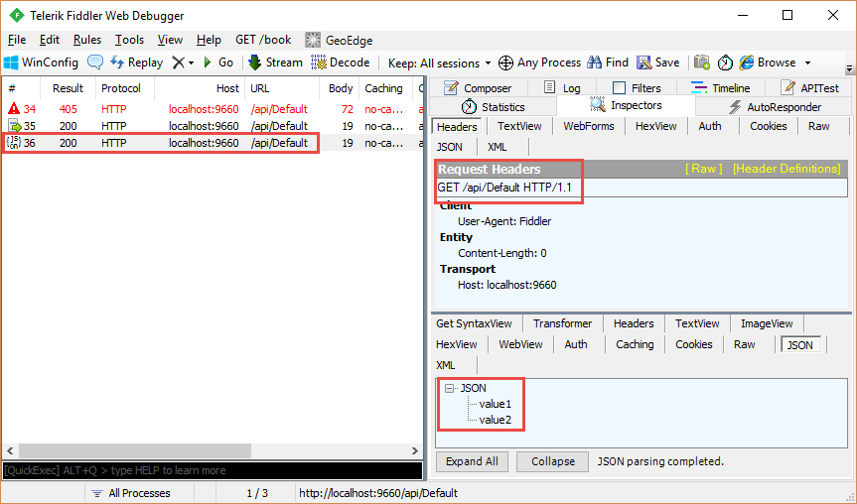The height and width of the screenshot is (504, 857).
Task: Click the QuickExec command input box
Action: pos(213,470)
